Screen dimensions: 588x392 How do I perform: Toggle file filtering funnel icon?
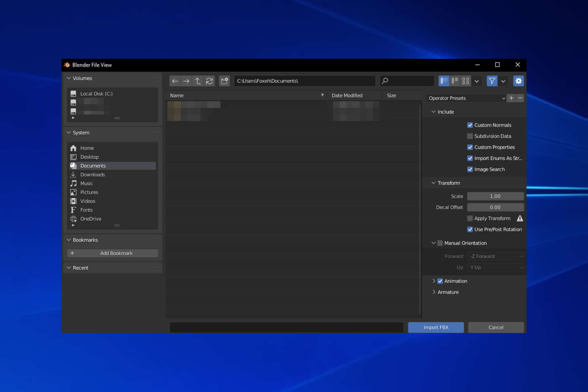tap(492, 81)
